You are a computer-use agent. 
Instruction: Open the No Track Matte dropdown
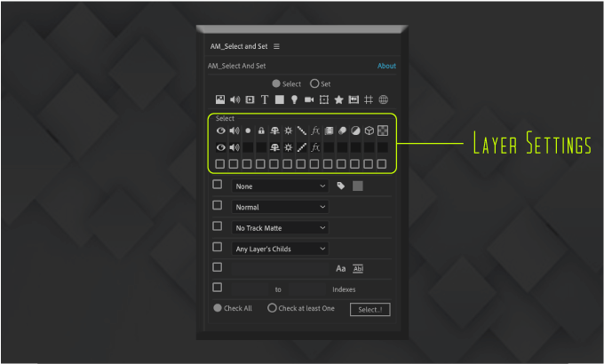pyautogui.click(x=280, y=228)
